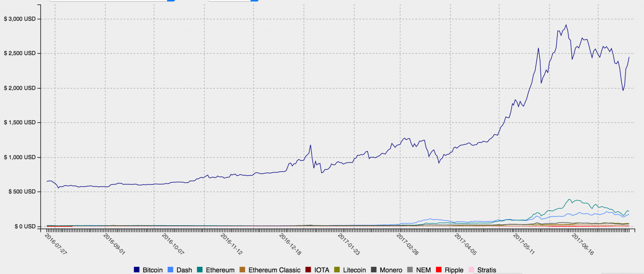Click the 2017-05-11 date label

pos(524,244)
